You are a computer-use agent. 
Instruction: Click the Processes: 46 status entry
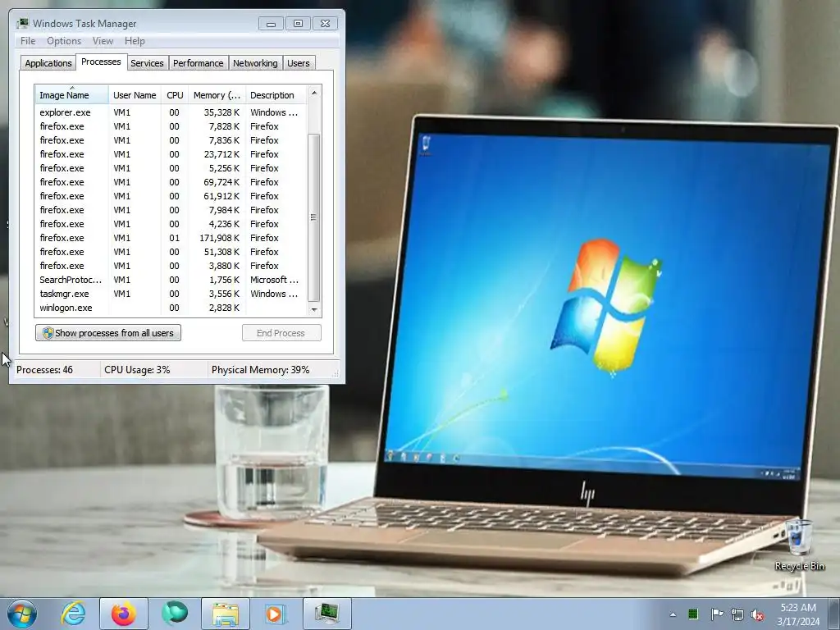click(44, 370)
